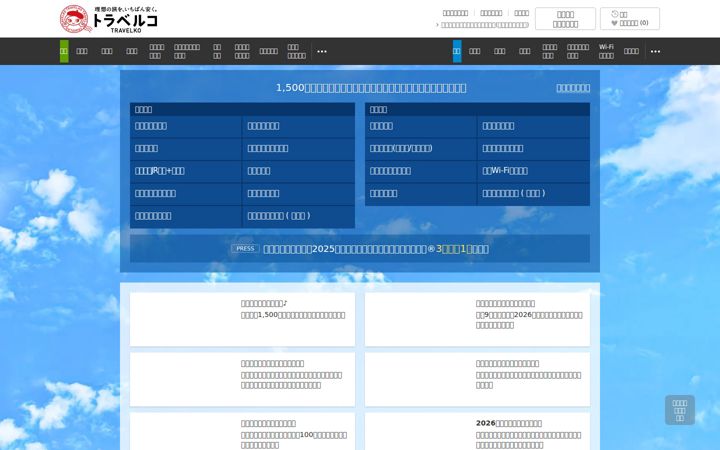Click the bordered button beside the history box

point(565,19)
